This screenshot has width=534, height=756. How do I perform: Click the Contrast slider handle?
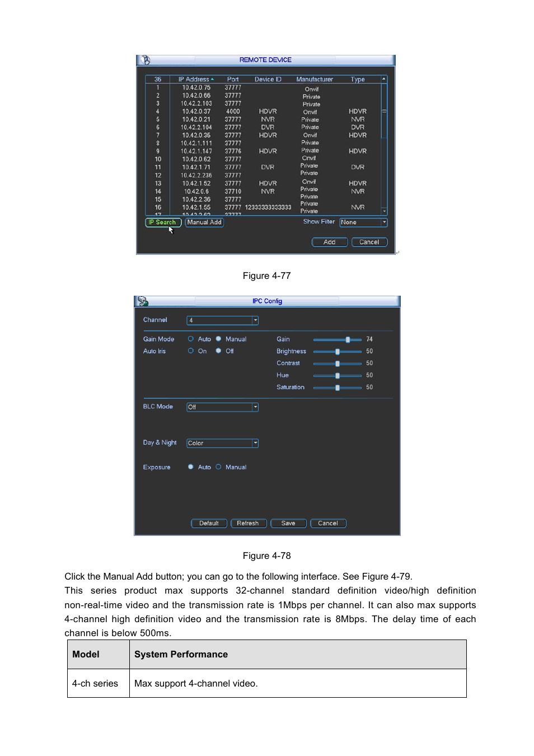[338, 363]
